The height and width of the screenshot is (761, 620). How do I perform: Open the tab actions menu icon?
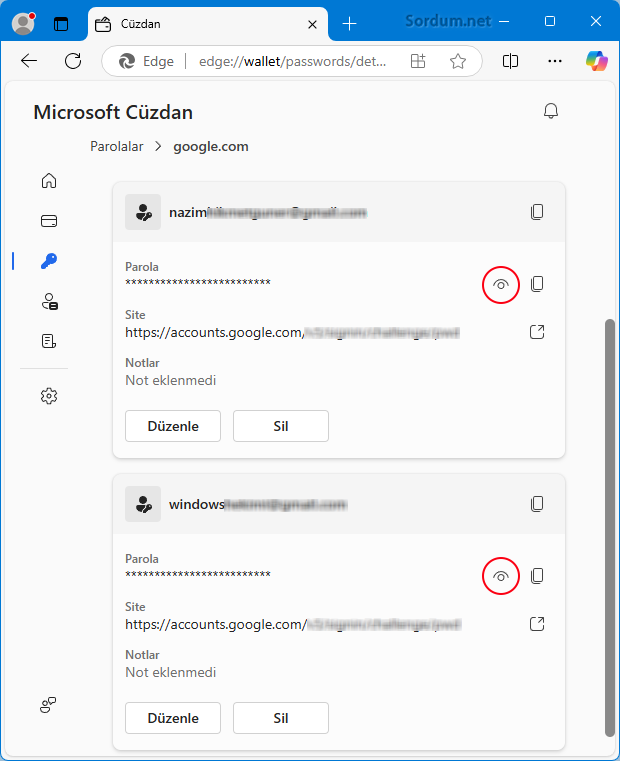click(x=61, y=23)
